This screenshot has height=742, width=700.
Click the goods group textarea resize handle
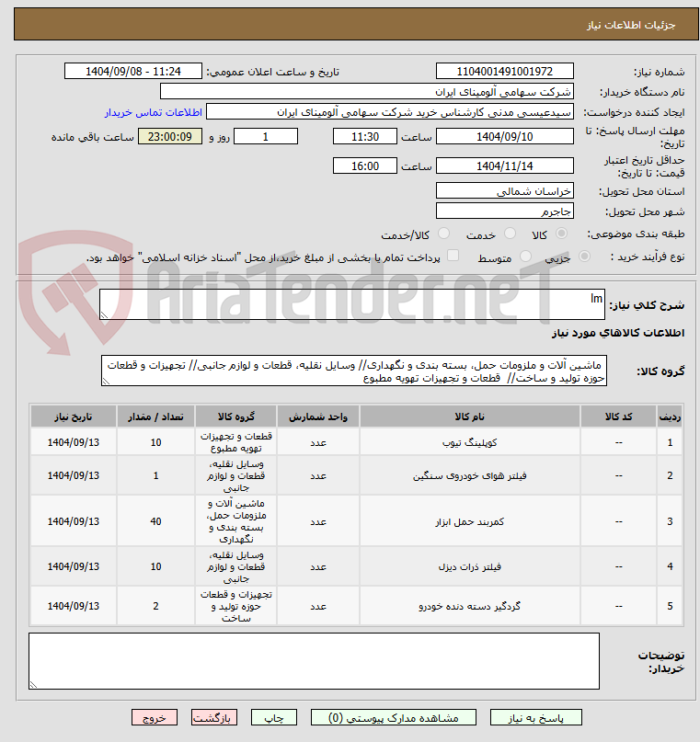point(106,382)
